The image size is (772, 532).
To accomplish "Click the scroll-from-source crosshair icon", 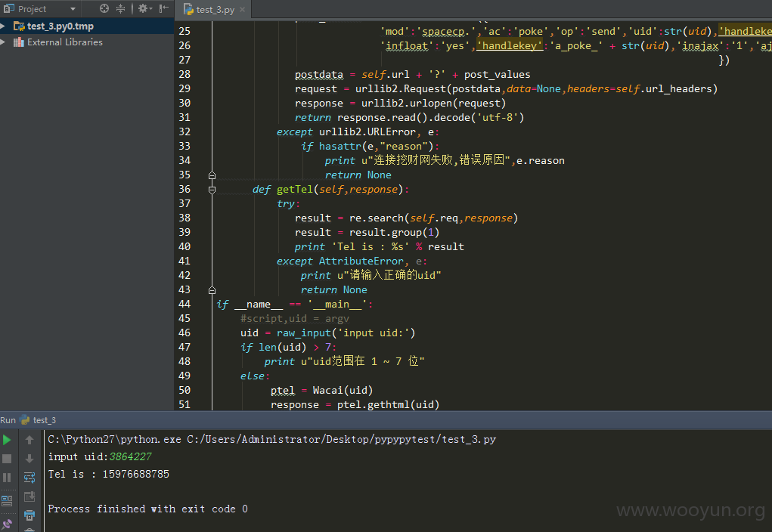I will (x=104, y=8).
